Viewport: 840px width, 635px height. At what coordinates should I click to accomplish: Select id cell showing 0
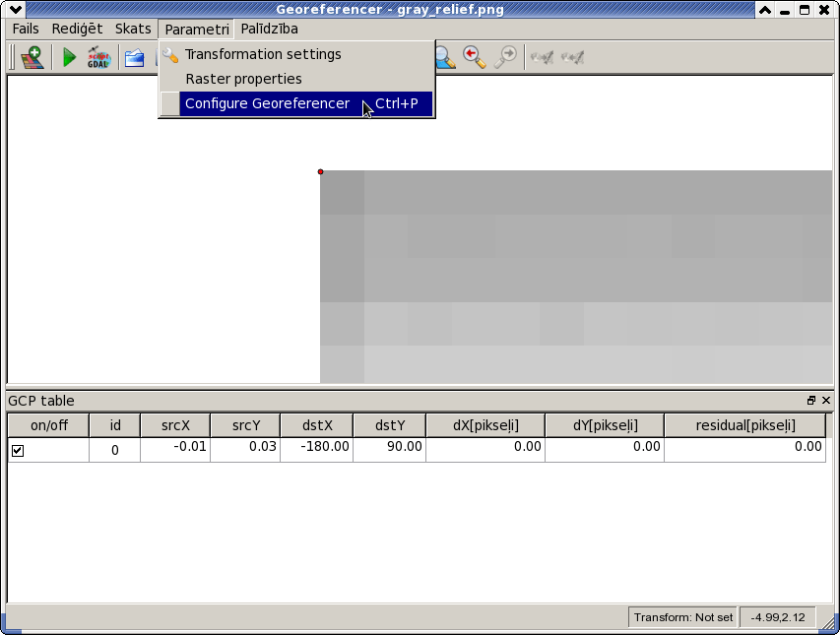(x=115, y=450)
